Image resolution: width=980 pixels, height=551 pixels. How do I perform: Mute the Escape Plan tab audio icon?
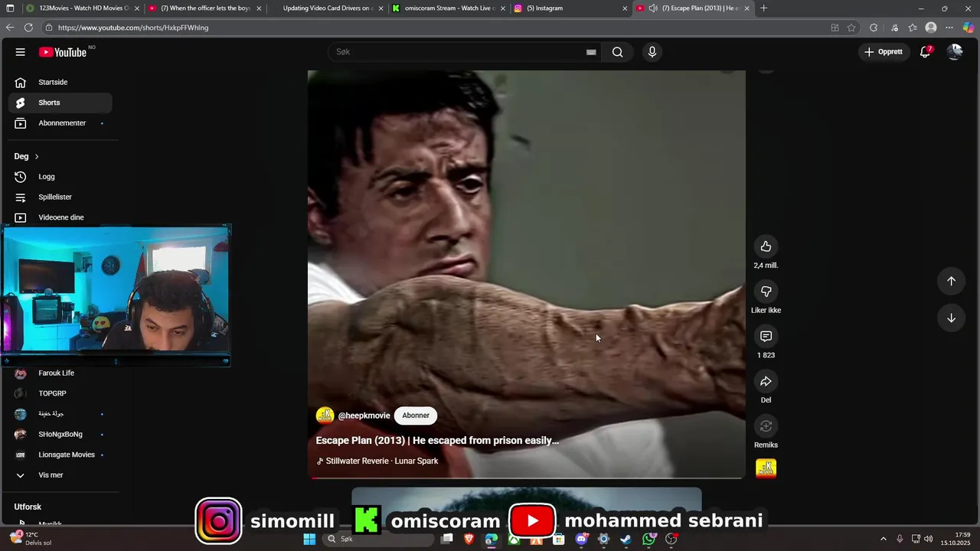click(653, 8)
